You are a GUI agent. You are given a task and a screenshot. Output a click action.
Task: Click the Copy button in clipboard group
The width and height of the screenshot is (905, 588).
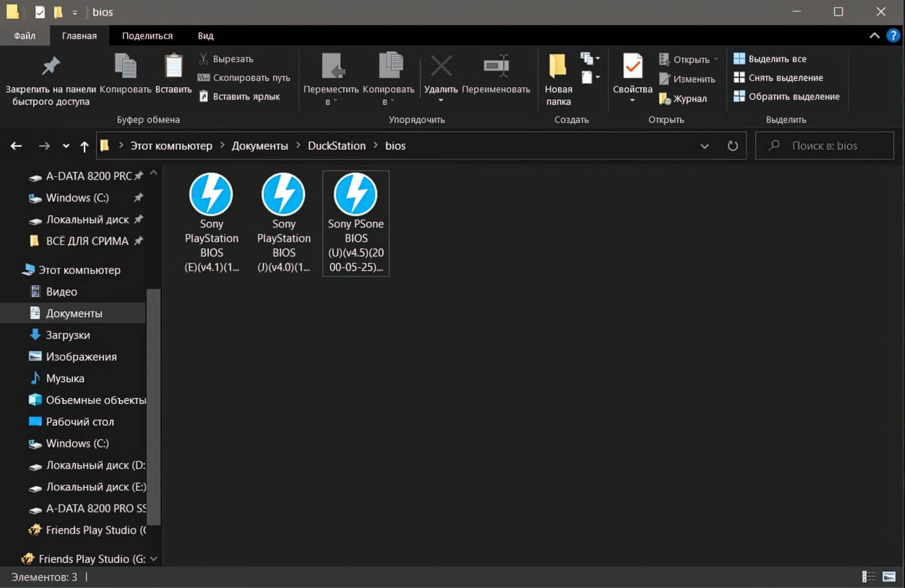point(125,74)
